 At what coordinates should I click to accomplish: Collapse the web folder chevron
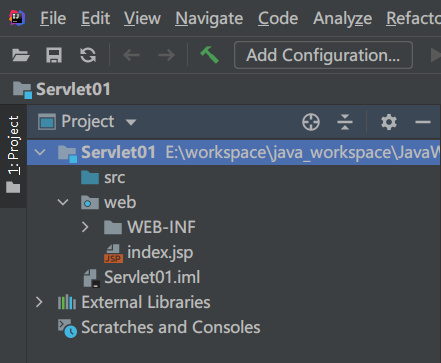63,202
